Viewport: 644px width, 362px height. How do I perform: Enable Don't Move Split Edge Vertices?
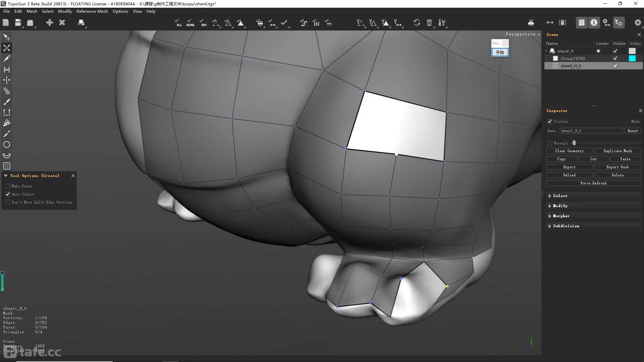click(8, 202)
